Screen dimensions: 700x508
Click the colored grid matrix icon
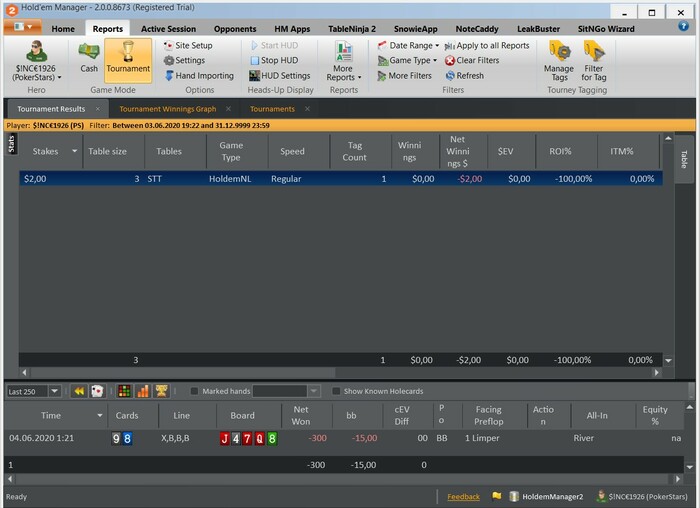[124, 391]
